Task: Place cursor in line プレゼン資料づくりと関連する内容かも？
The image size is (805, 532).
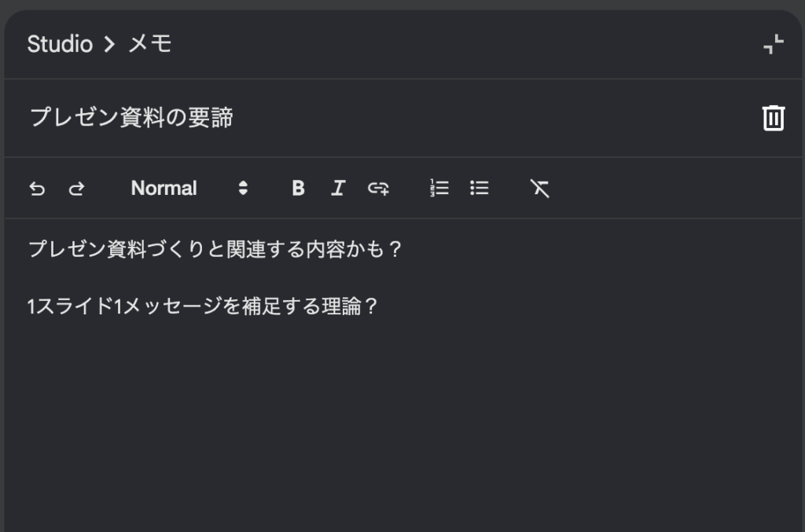Action: [215, 249]
